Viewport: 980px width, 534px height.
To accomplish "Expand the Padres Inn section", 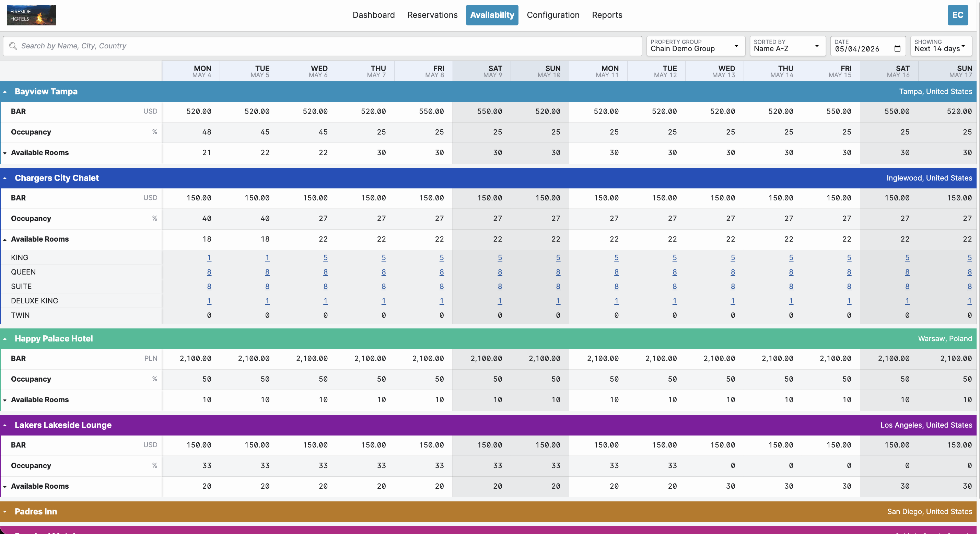I will pyautogui.click(x=5, y=512).
